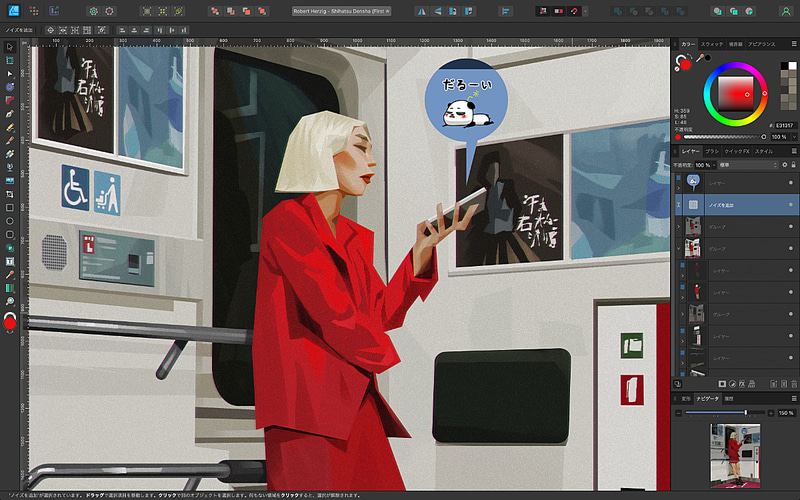Delete layer with trash icon
Screen dimensions: 800x500
tap(794, 384)
